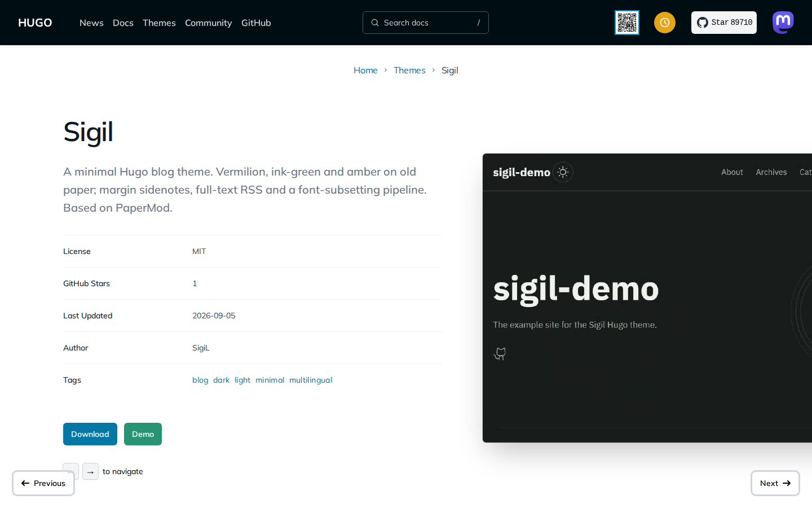This screenshot has width=812, height=508.
Task: Open the blog tag link
Action: coord(200,380)
